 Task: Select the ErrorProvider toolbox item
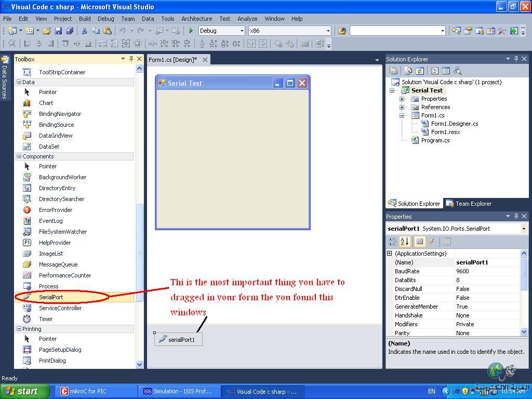pyautogui.click(x=75, y=210)
